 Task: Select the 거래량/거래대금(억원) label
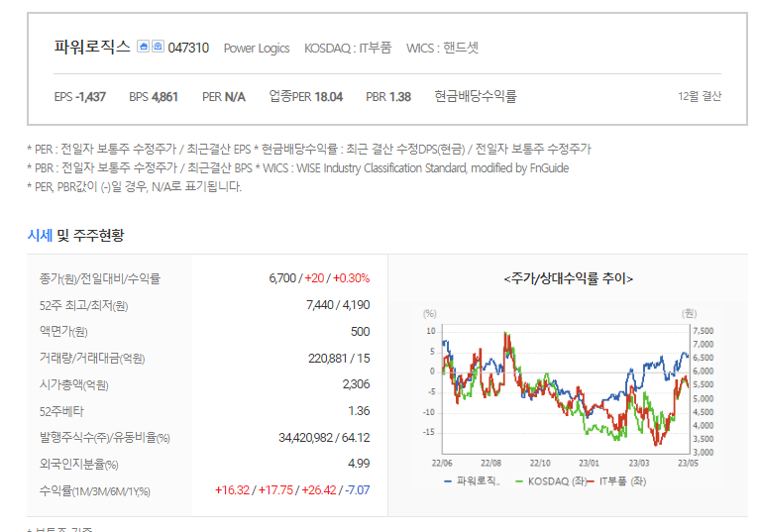pos(92,359)
